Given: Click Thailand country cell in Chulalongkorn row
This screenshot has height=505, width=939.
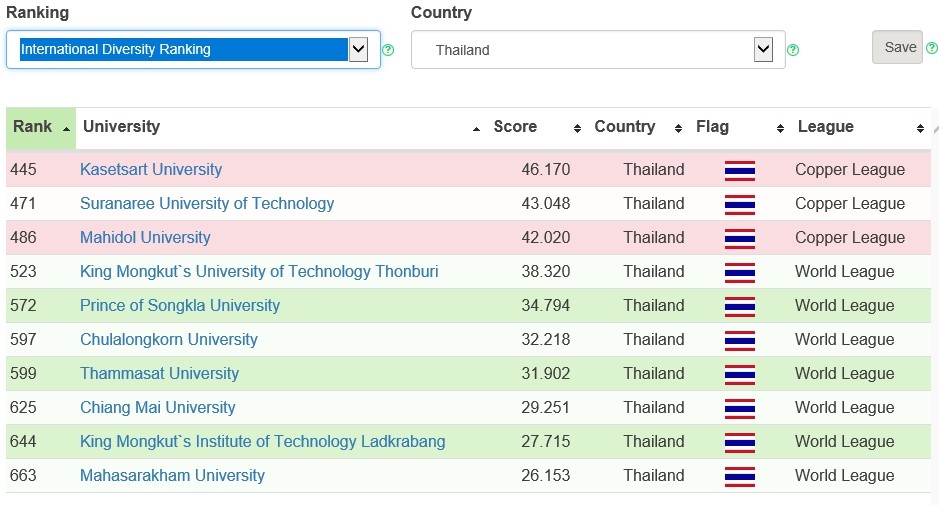Looking at the screenshot, I should point(654,340).
